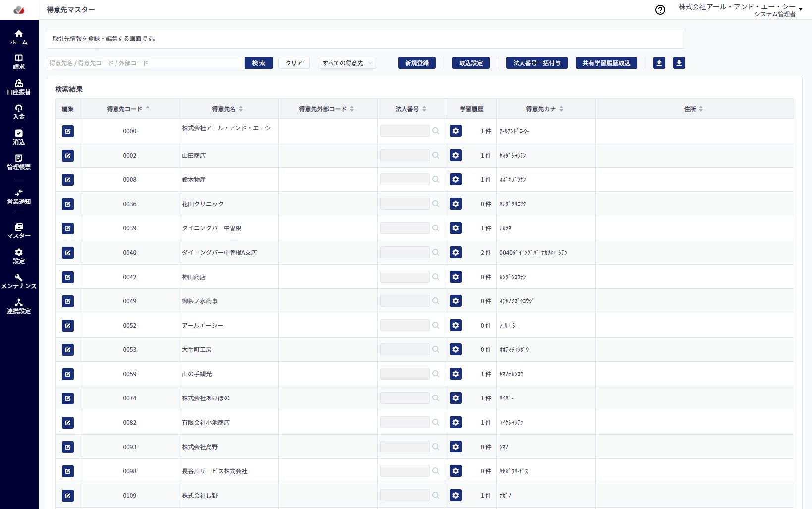Edit customer 0000 row
Viewport: 812px width, 509px height.
68,131
